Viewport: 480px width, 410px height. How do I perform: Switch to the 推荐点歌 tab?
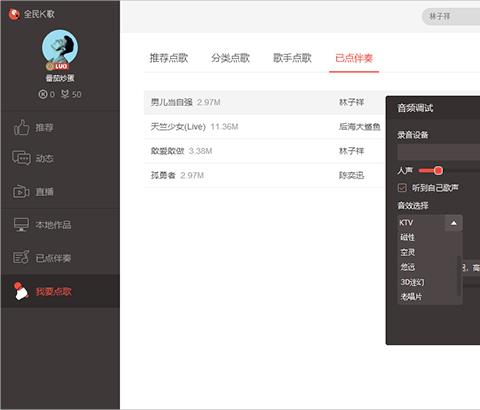pyautogui.click(x=169, y=58)
